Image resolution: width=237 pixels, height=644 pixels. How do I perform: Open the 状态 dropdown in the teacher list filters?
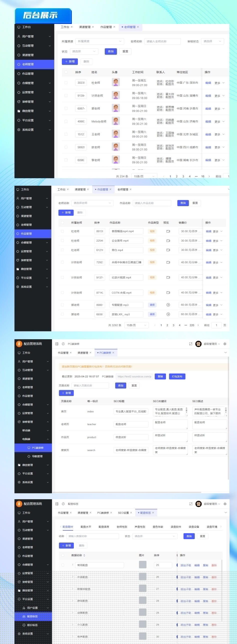(x=84, y=51)
